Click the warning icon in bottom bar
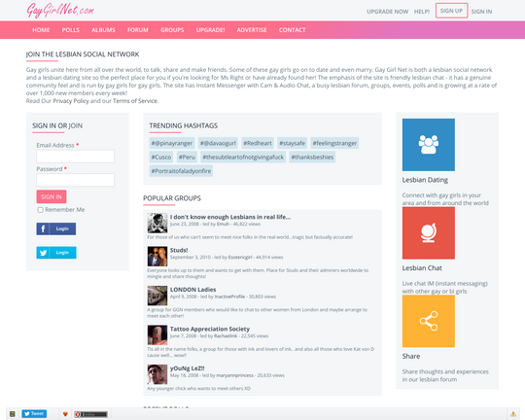Image resolution: width=525 pixels, height=420 pixels. pos(513,414)
